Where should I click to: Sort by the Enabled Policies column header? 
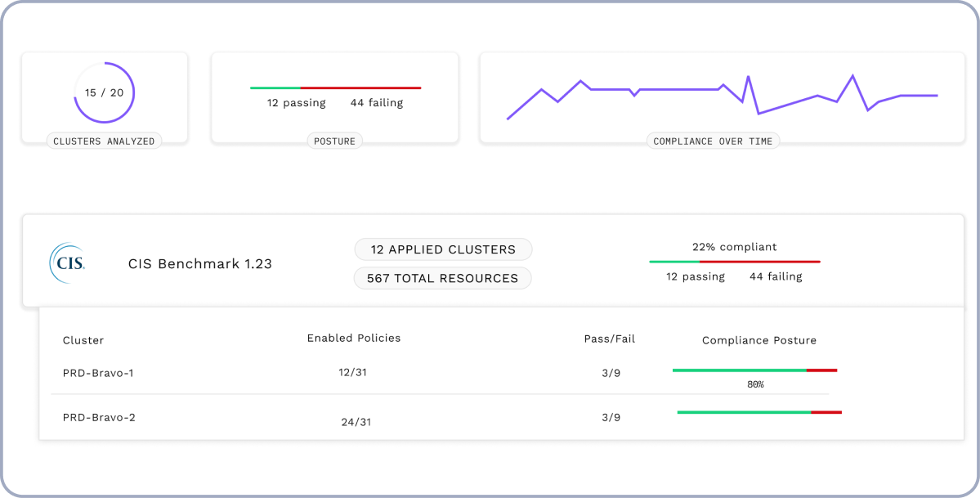pyautogui.click(x=354, y=338)
